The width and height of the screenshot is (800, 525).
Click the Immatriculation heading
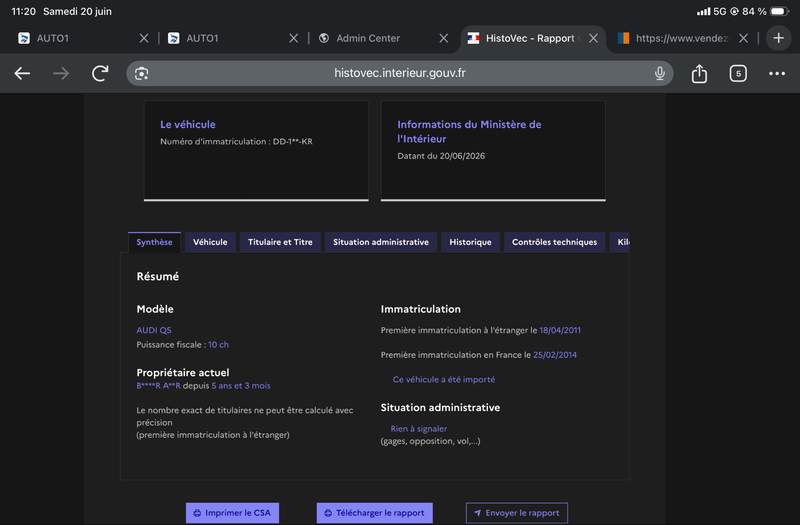point(420,309)
